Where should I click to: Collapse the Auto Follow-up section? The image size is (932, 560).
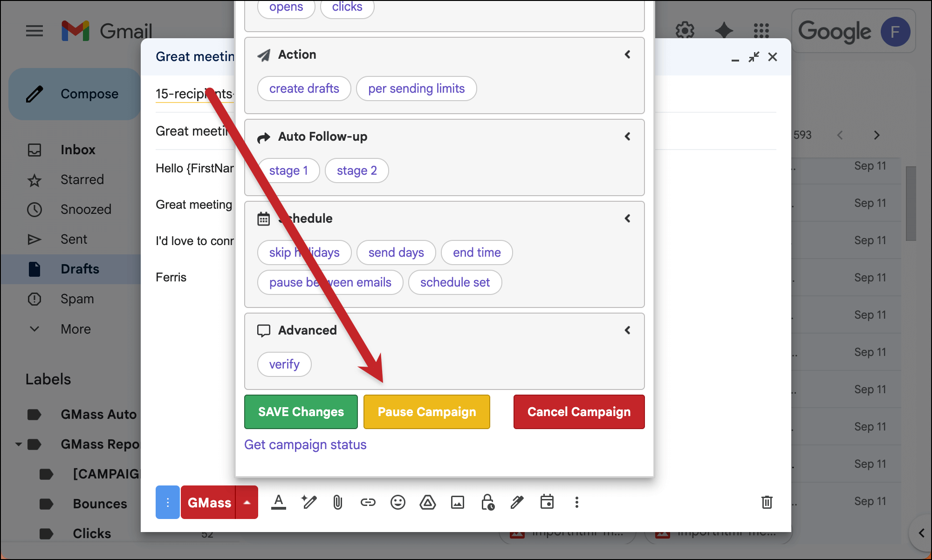tap(627, 137)
